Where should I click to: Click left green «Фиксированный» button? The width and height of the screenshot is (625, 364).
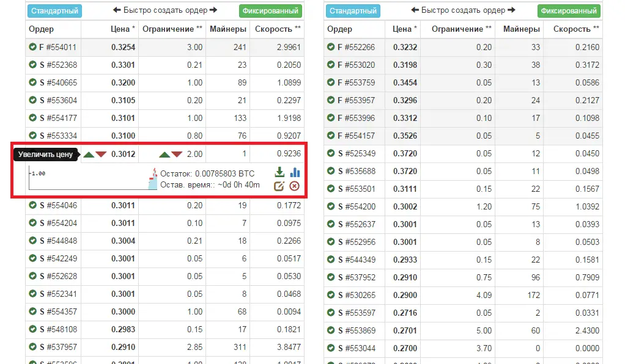[270, 11]
